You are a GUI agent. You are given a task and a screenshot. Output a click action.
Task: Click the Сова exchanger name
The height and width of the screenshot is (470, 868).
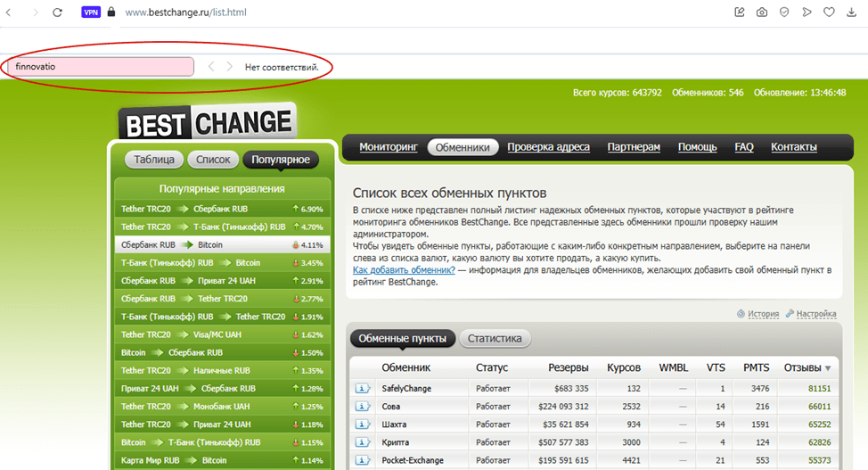(391, 407)
